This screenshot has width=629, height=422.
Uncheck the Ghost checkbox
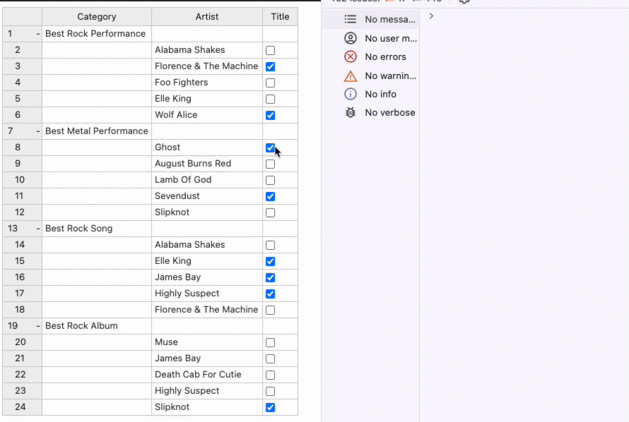coord(270,148)
